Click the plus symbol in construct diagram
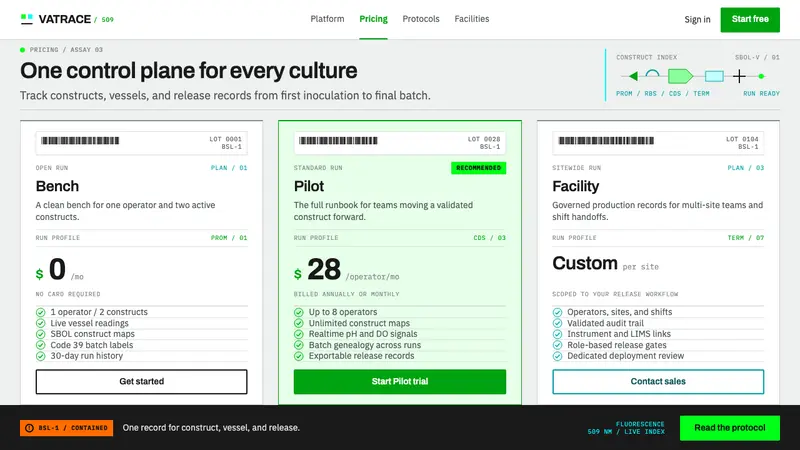 coord(739,76)
